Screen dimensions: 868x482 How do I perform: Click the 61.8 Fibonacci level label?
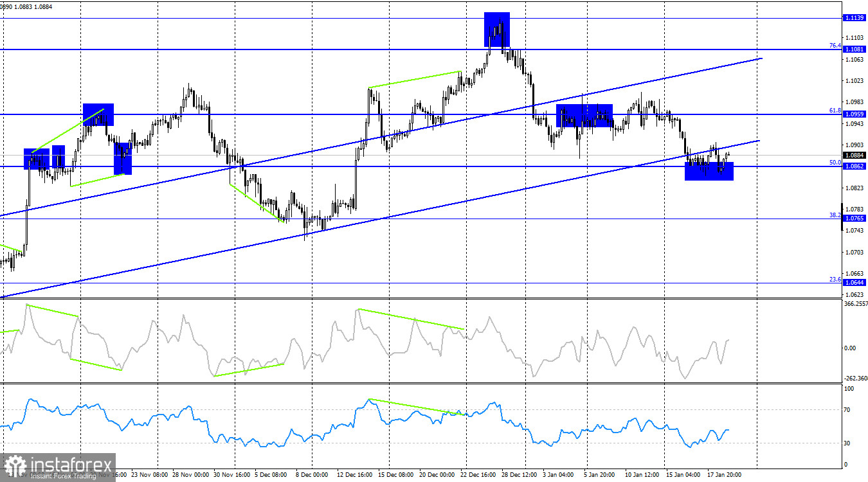coord(835,111)
